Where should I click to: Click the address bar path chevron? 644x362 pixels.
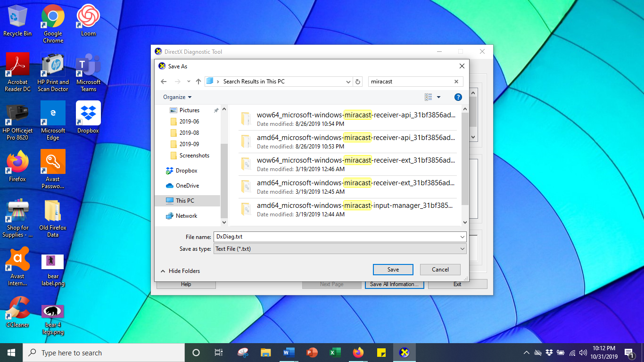click(x=218, y=82)
